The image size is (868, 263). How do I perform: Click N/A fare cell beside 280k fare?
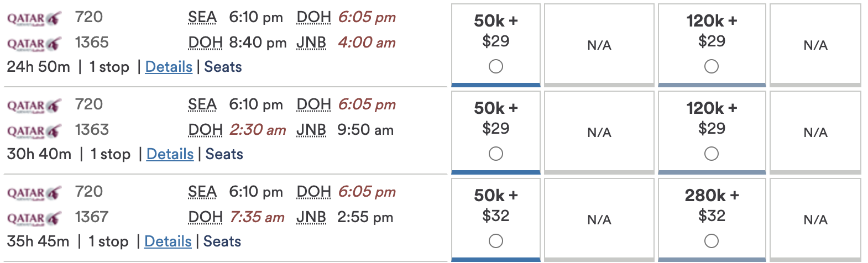pyautogui.click(x=815, y=220)
